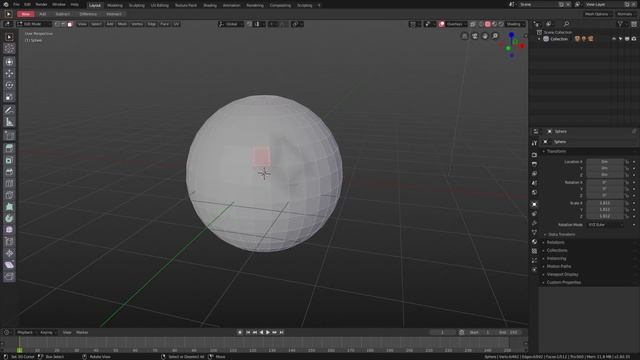Screen dimensions: 640x360
Task: Open the Render properties tab icon
Action: [534, 155]
